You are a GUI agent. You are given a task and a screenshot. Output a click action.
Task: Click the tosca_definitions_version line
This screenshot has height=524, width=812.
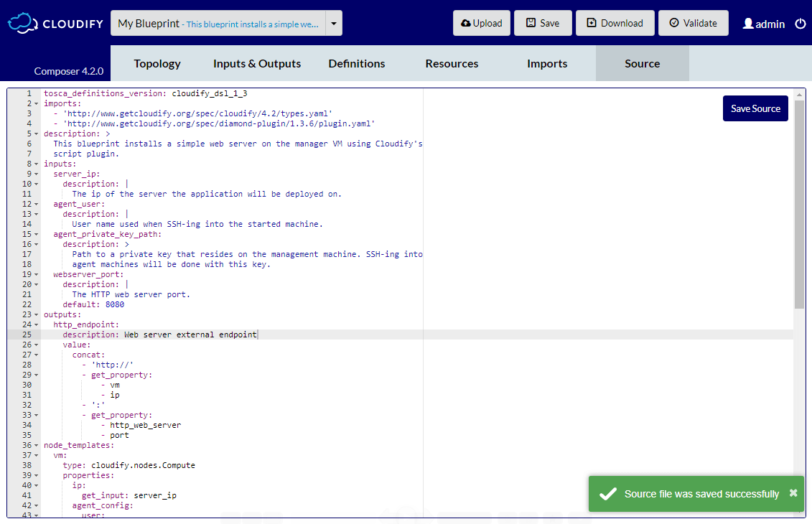(145, 93)
